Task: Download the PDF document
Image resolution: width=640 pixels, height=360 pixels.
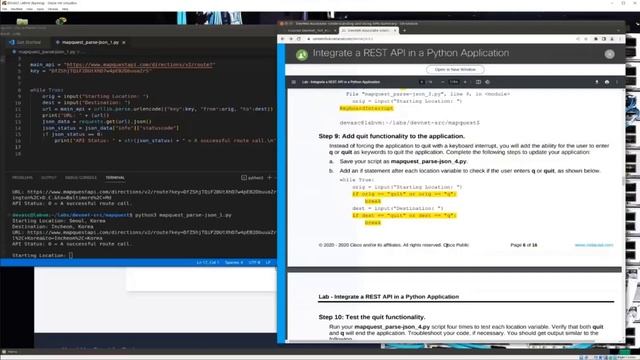Action: (597, 82)
